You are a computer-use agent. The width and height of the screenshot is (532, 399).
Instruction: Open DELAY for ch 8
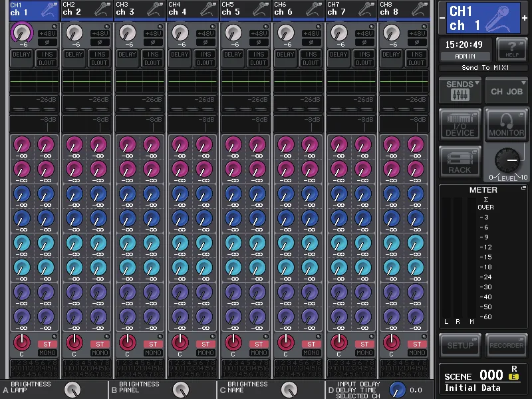[392, 58]
